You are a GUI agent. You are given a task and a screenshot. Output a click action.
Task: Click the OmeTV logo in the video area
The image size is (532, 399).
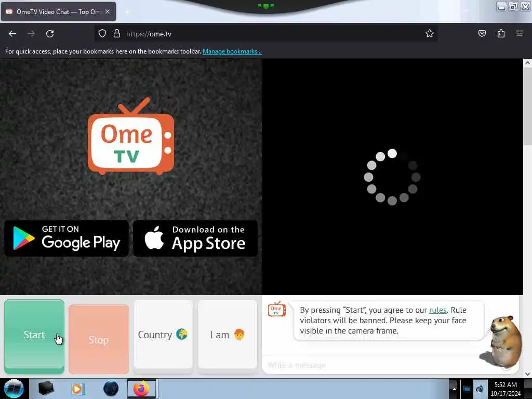[x=131, y=137]
